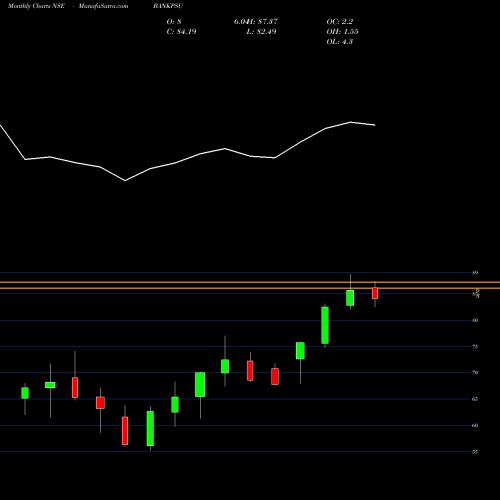Click the 'O: 8' open value
This screenshot has width=500, height=500.
coord(174,22)
